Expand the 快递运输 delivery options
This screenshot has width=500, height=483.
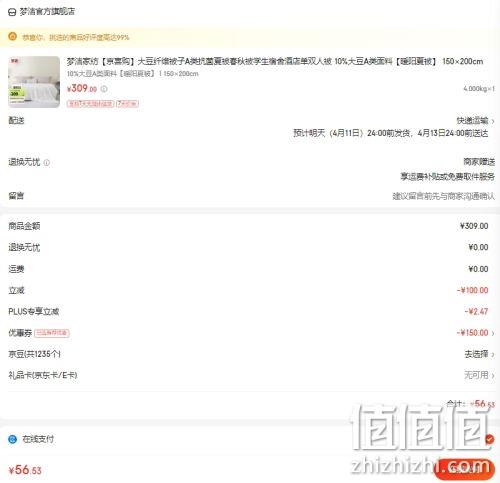pyautogui.click(x=475, y=120)
